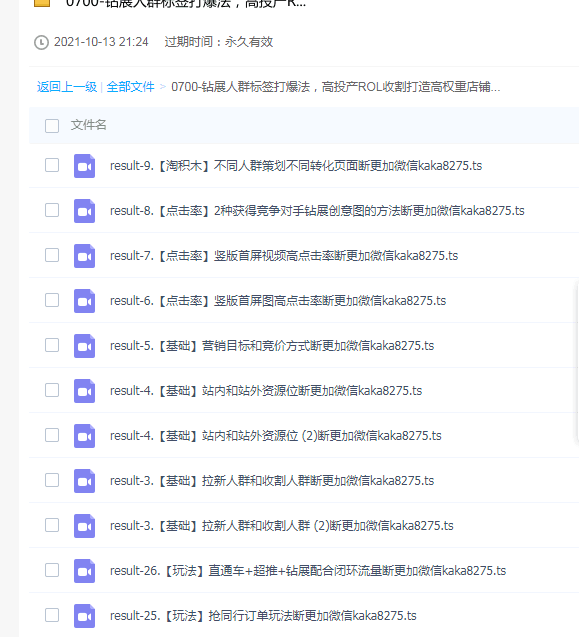Click the video icon for result-26 file
Viewport: 579px width, 637px height.
pyautogui.click(x=85, y=571)
